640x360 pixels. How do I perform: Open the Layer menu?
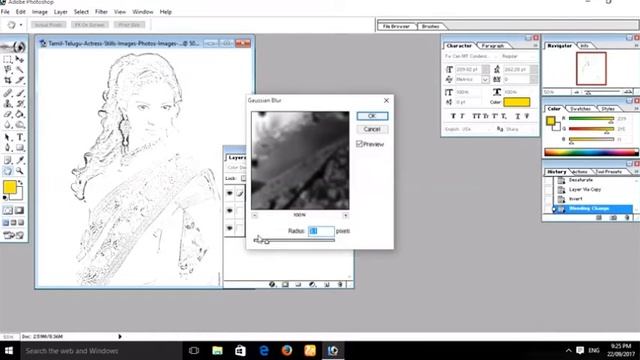pyautogui.click(x=60, y=12)
